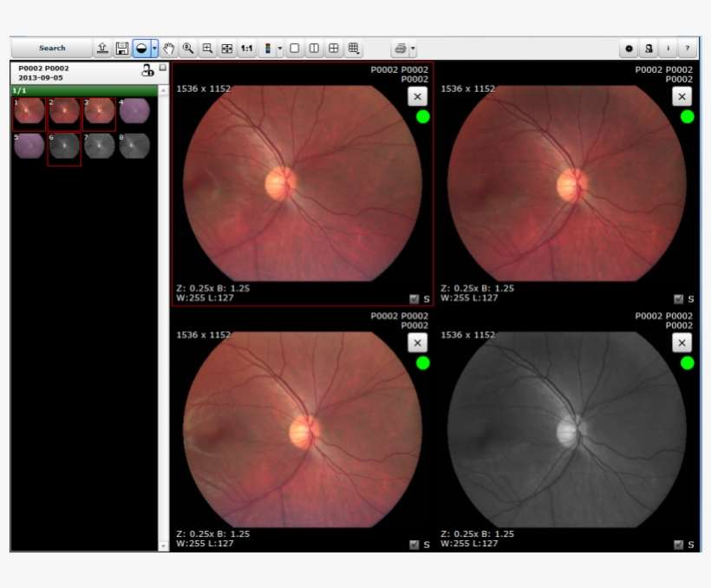
Task: Toggle the S checkbox in bottom-right viewport
Action: tap(679, 545)
